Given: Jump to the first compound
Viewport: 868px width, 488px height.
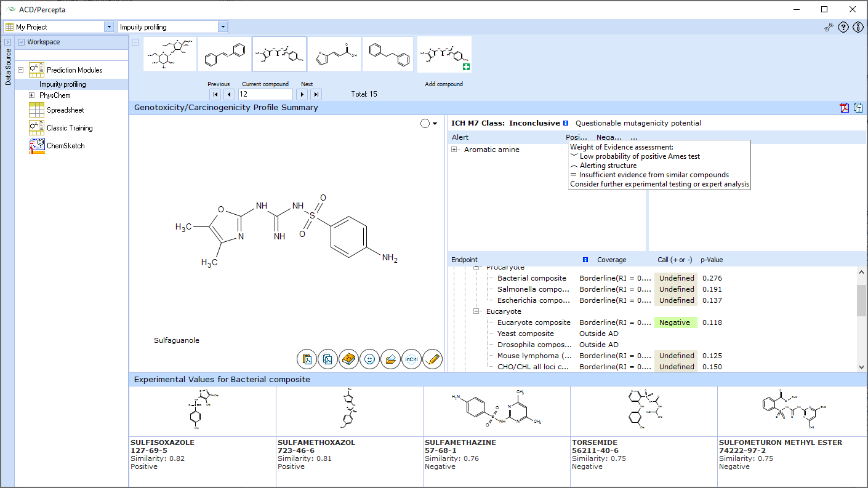Looking at the screenshot, I should pos(215,94).
